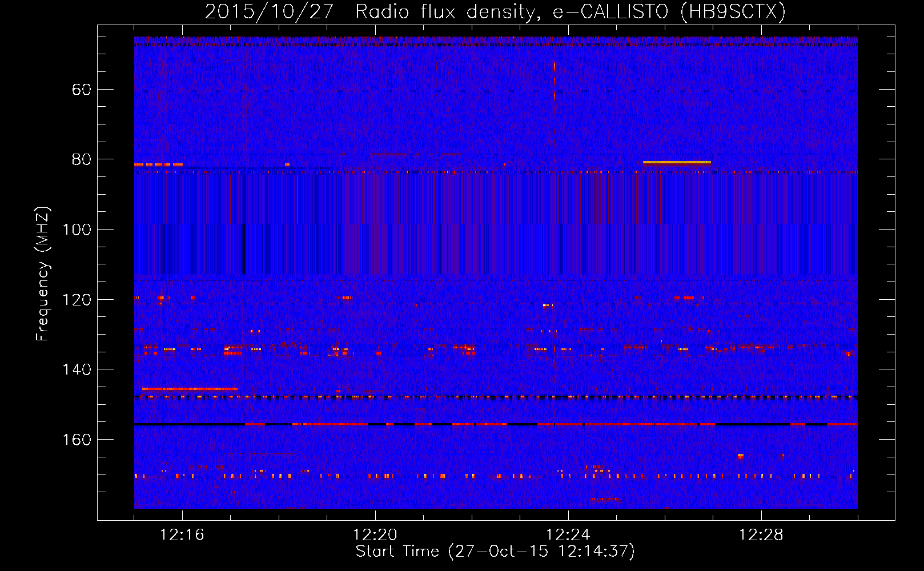Click the 12:16 time tick label
Image resolution: width=924 pixels, height=571 pixels.
pos(182,535)
